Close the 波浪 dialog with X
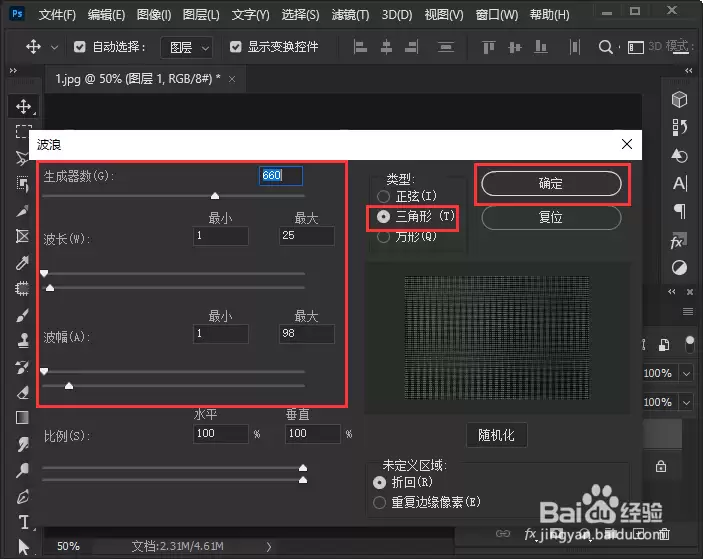Image resolution: width=703 pixels, height=559 pixels. [x=627, y=144]
